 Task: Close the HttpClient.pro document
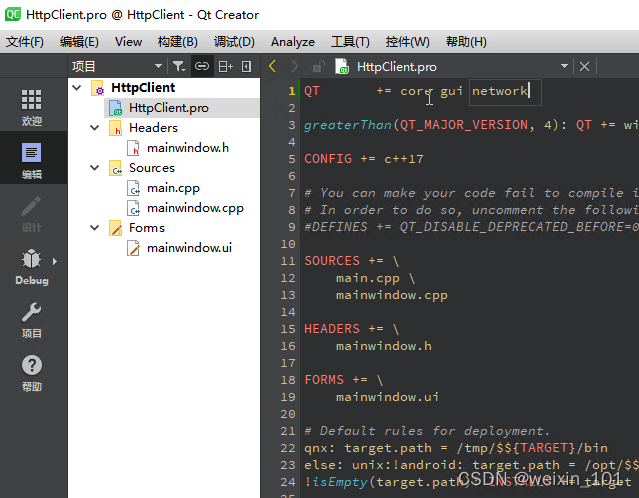tap(584, 66)
